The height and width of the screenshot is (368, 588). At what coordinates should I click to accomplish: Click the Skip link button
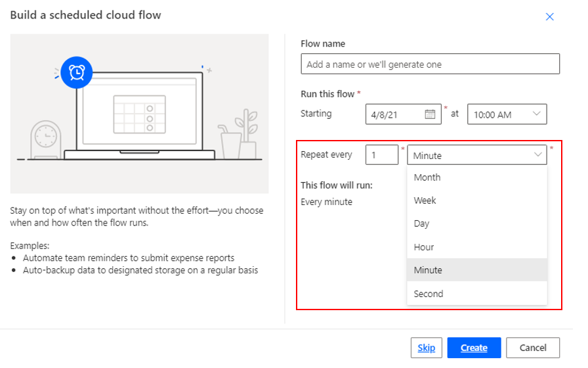pyautogui.click(x=427, y=348)
